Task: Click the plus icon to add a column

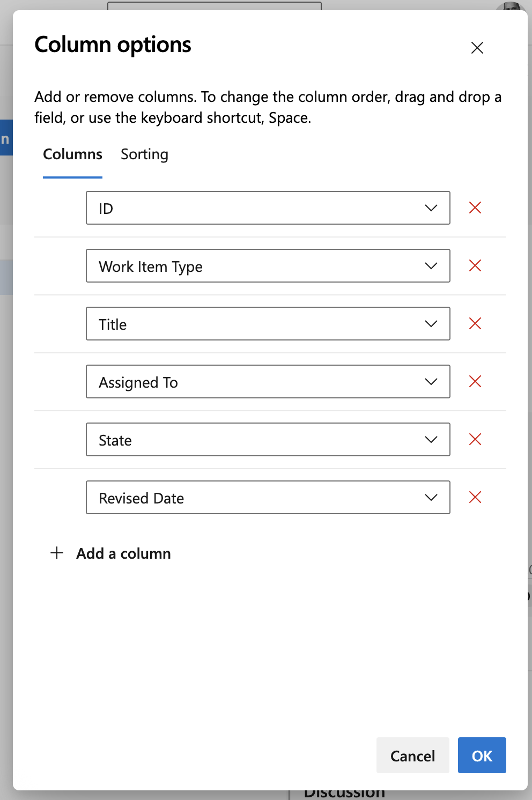Action: 56,553
